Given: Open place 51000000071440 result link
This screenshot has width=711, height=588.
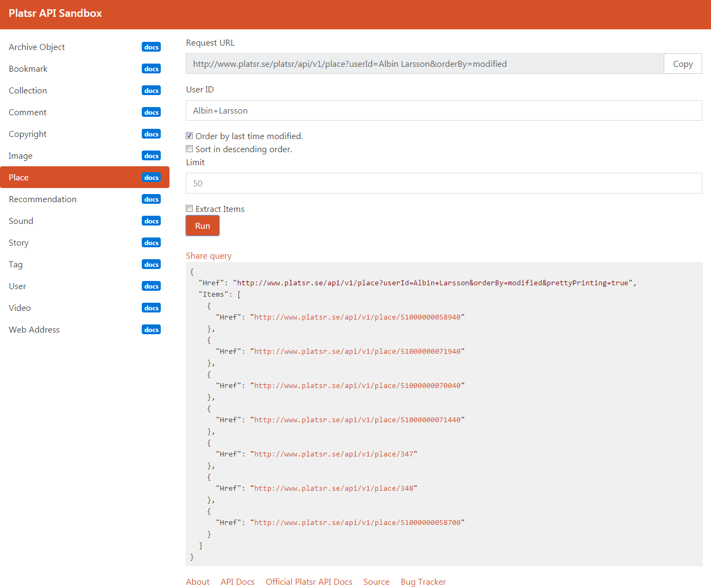Looking at the screenshot, I should [357, 420].
